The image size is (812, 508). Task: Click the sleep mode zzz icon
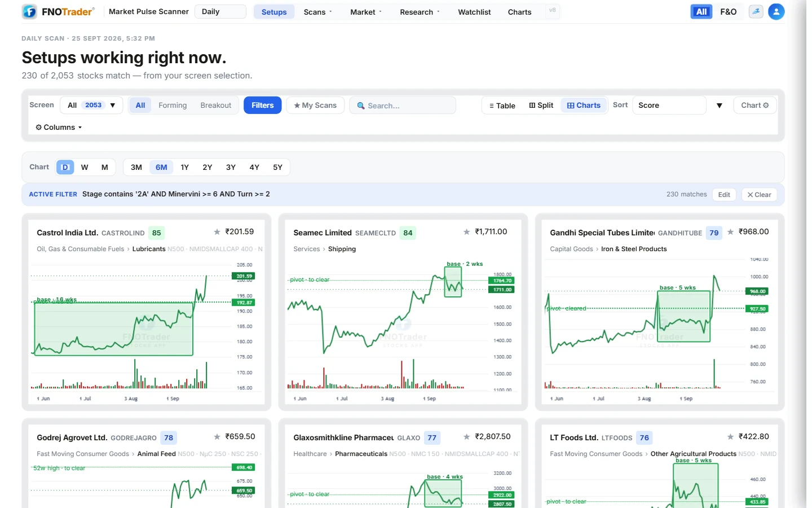756,11
